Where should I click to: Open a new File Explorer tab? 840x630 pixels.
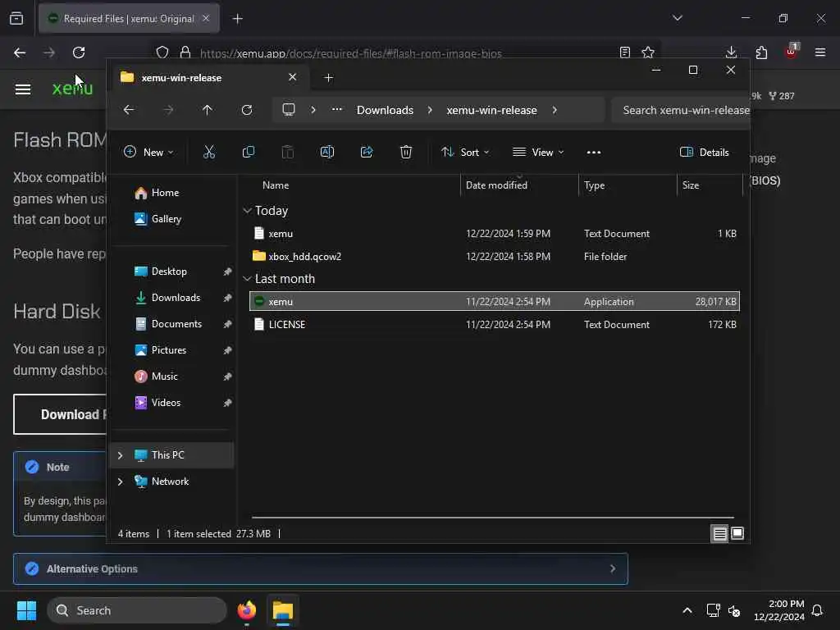[328, 78]
